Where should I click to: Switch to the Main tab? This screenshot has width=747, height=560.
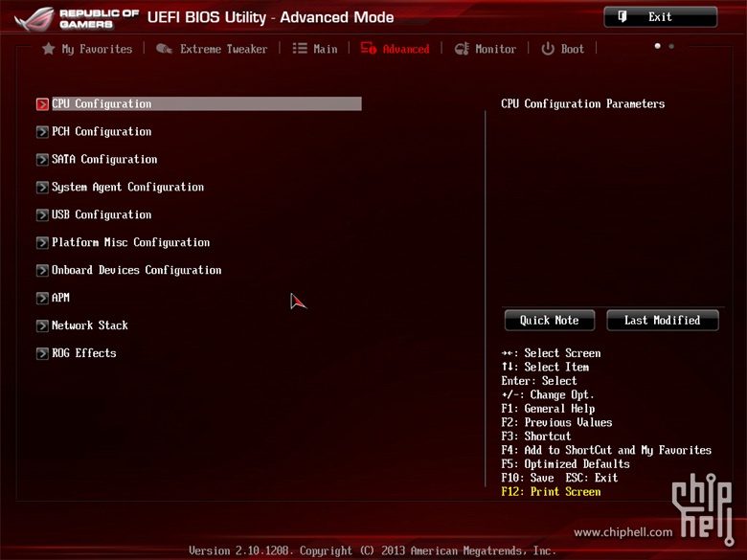pos(326,49)
